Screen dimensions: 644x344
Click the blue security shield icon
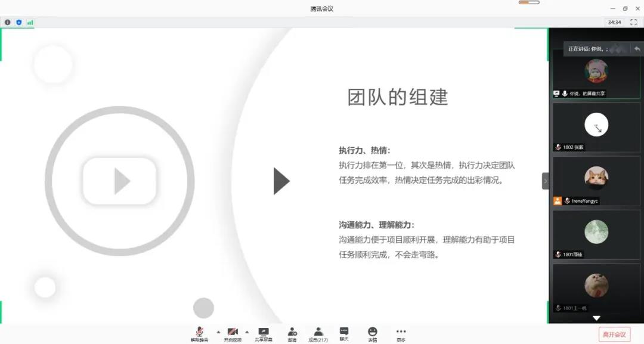(x=18, y=22)
